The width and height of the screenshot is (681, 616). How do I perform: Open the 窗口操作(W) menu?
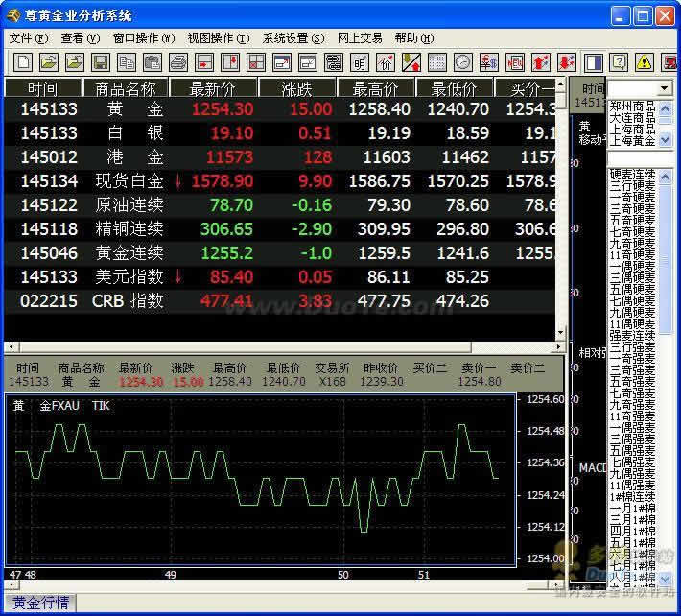[x=144, y=38]
